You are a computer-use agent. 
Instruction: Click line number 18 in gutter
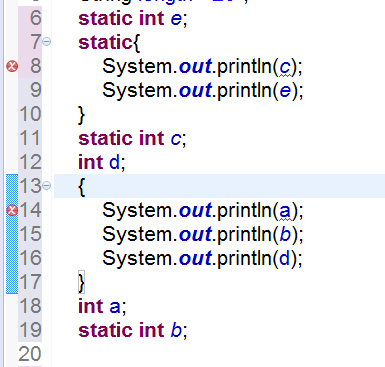[30, 306]
